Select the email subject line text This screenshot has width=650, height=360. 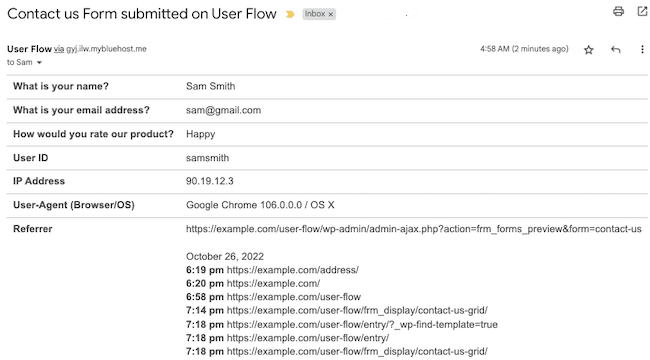[142, 14]
